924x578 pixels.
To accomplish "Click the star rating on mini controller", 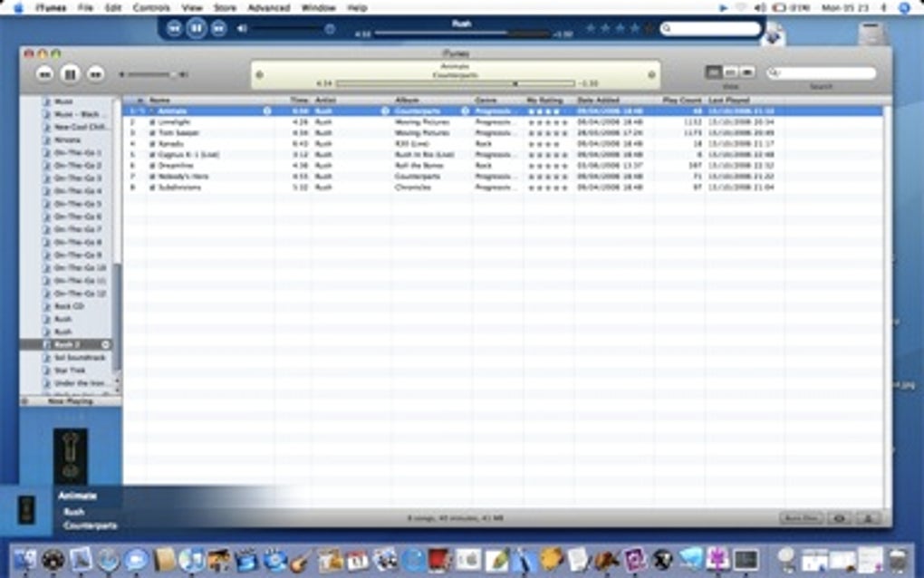I will [620, 28].
